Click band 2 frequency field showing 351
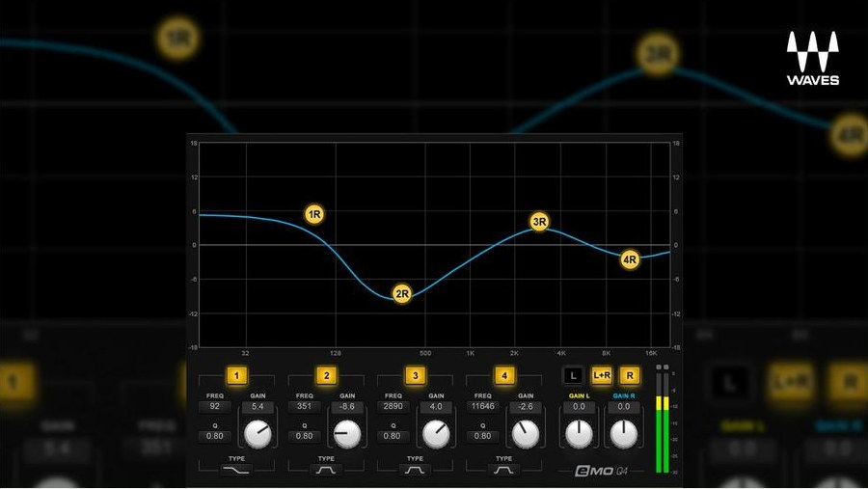The height and width of the screenshot is (489, 868). [x=304, y=406]
